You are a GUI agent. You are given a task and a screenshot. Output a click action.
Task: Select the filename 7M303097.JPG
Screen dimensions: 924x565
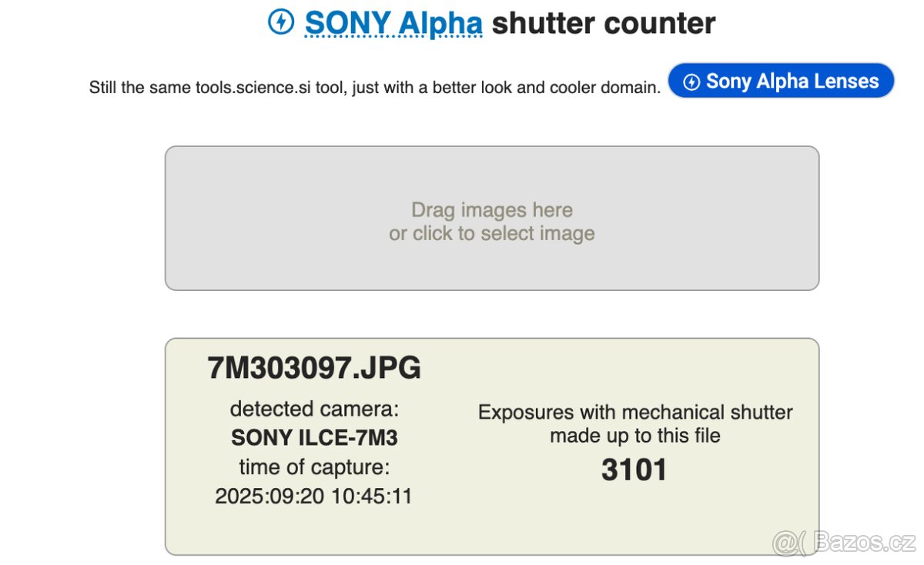pos(313,368)
